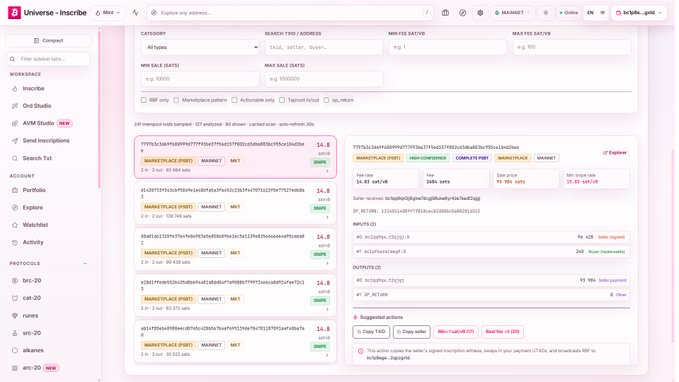The height and width of the screenshot is (382, 679).
Task: Collapse the Protocols section chevron
Action: tap(85, 263)
